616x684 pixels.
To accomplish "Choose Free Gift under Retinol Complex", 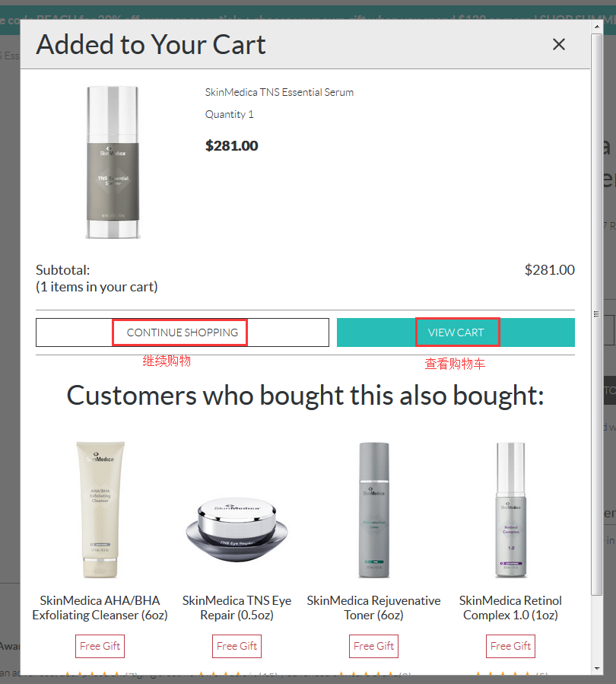I will (510, 646).
